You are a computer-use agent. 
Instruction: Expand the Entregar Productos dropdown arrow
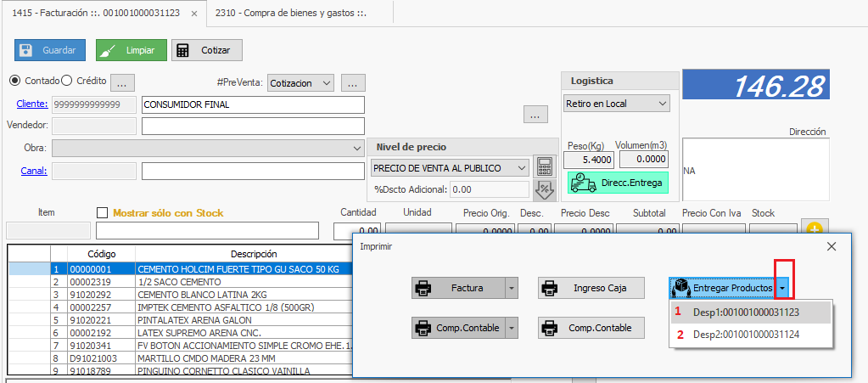(783, 289)
